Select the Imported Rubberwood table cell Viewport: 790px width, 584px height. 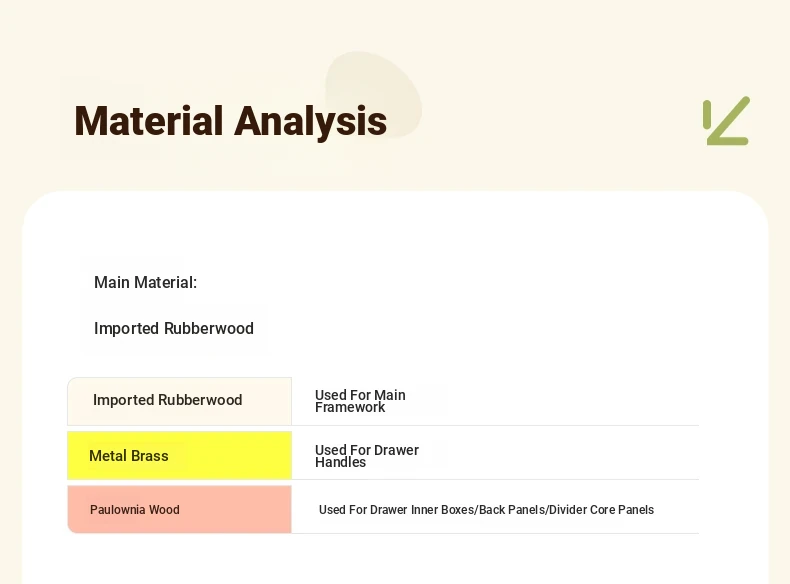tap(179, 401)
